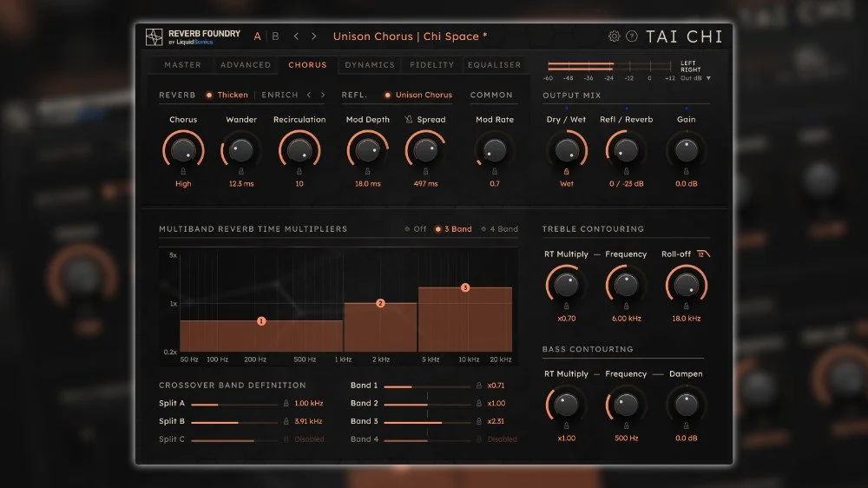Turn multiband multipliers Off
This screenshot has width=868, height=488.
click(x=416, y=228)
